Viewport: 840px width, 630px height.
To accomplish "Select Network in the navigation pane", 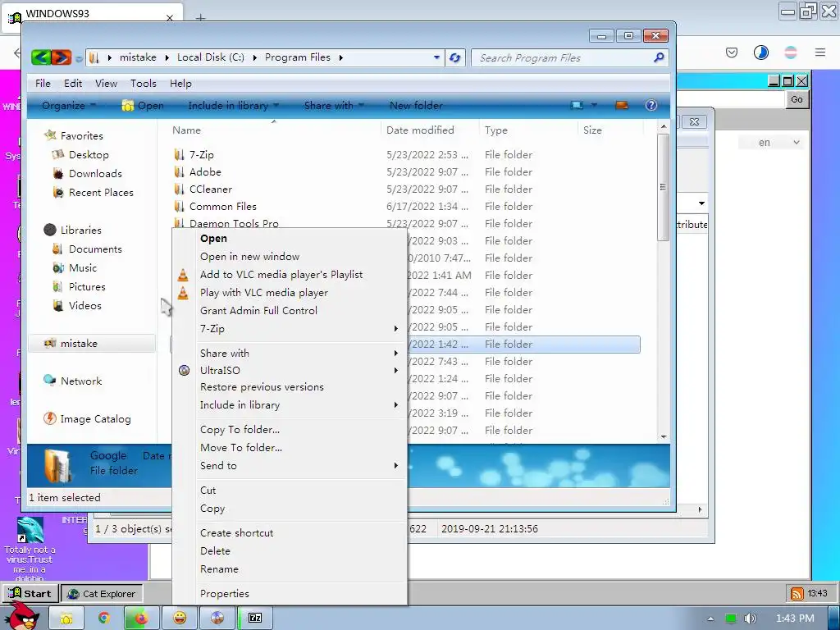I will [73, 381].
